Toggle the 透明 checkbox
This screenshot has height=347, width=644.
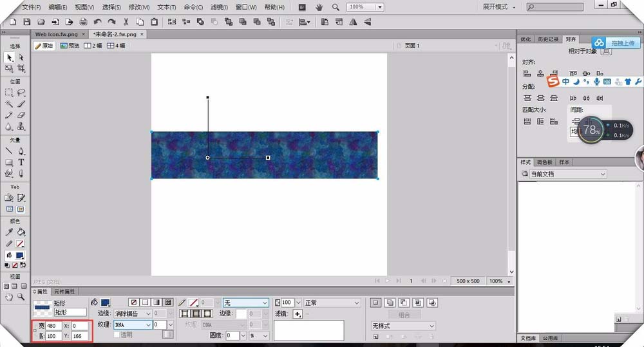coord(117,335)
